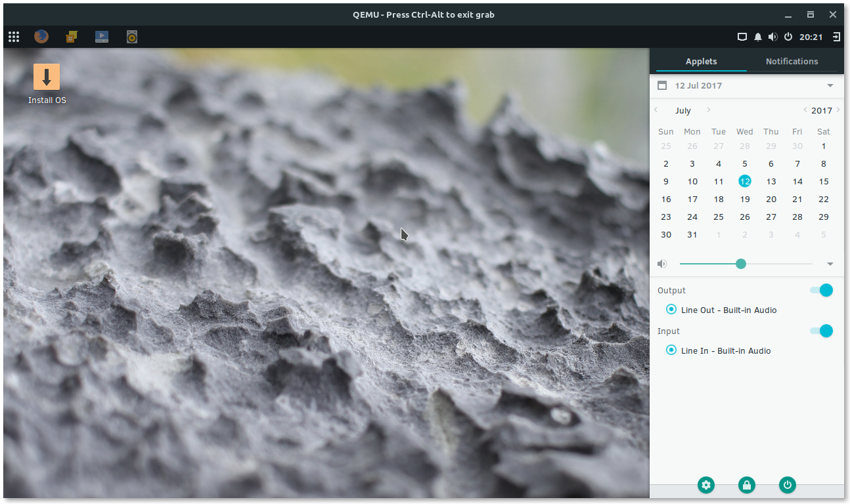Viewport: 850px width, 504px height.
Task: Click the Input label
Action: point(669,331)
